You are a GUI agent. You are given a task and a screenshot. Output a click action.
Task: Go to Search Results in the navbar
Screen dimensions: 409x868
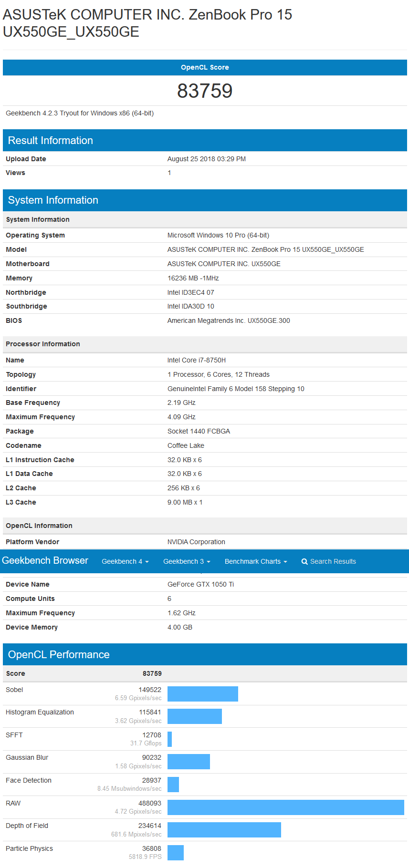pyautogui.click(x=329, y=561)
